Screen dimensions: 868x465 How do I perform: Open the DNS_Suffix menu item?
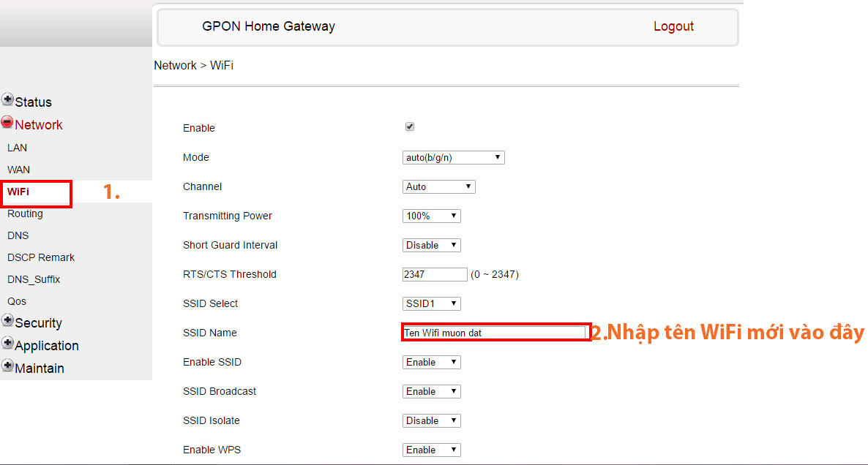[x=34, y=280]
